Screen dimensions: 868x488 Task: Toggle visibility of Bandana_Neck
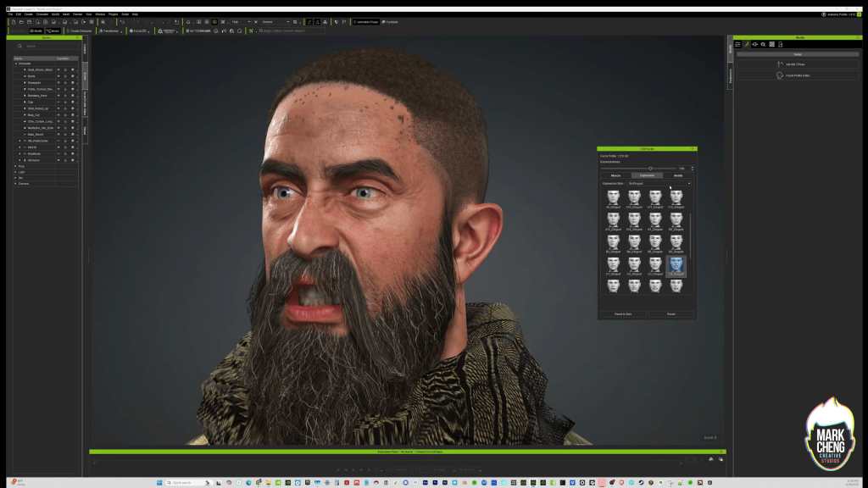pos(58,96)
